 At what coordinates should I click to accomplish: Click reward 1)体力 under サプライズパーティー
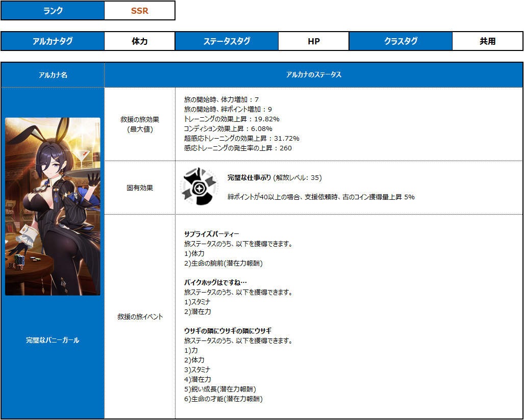(x=194, y=253)
